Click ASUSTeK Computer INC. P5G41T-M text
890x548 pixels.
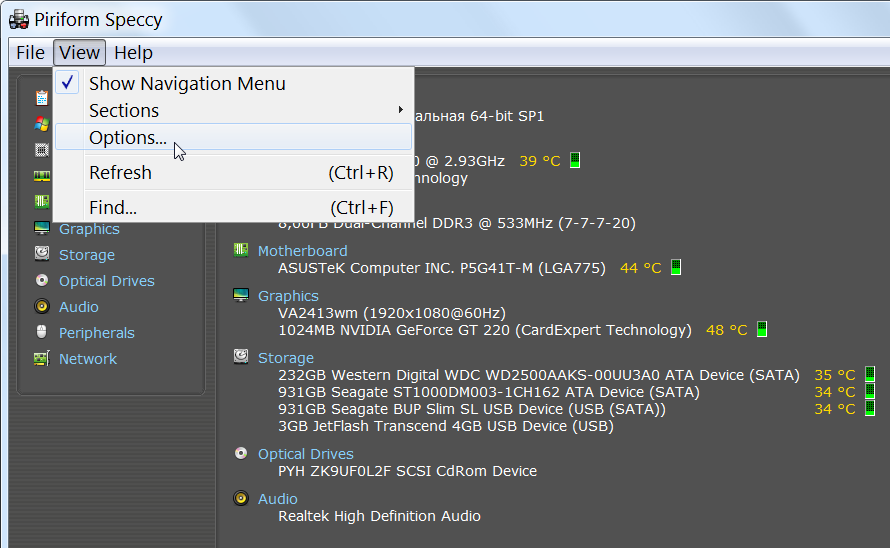pyautogui.click(x=442, y=268)
